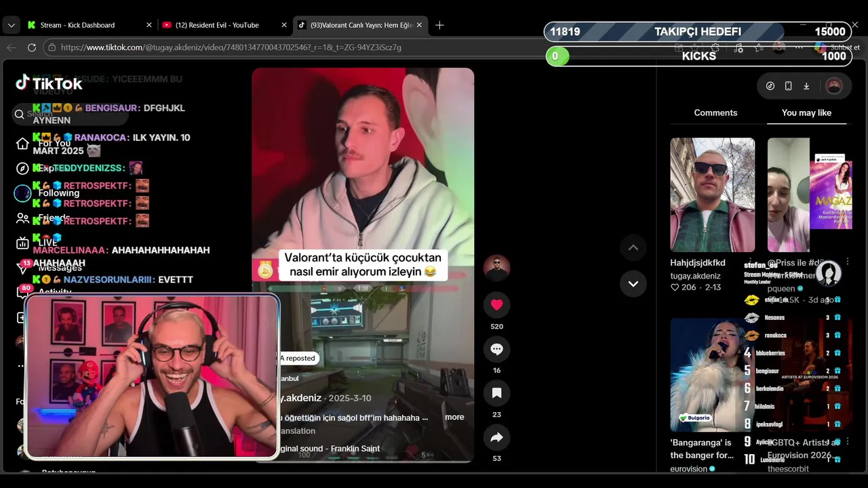Open the tab search chevron dropdown
Viewport: 868px width, 488px height.
click(12, 25)
